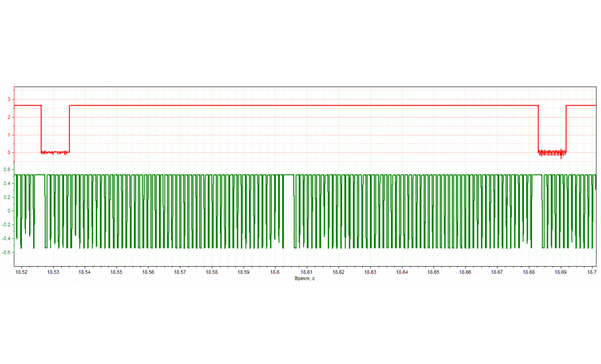Click the red channel's 1 axis label
This screenshot has height=364, width=601.
[x=9, y=135]
